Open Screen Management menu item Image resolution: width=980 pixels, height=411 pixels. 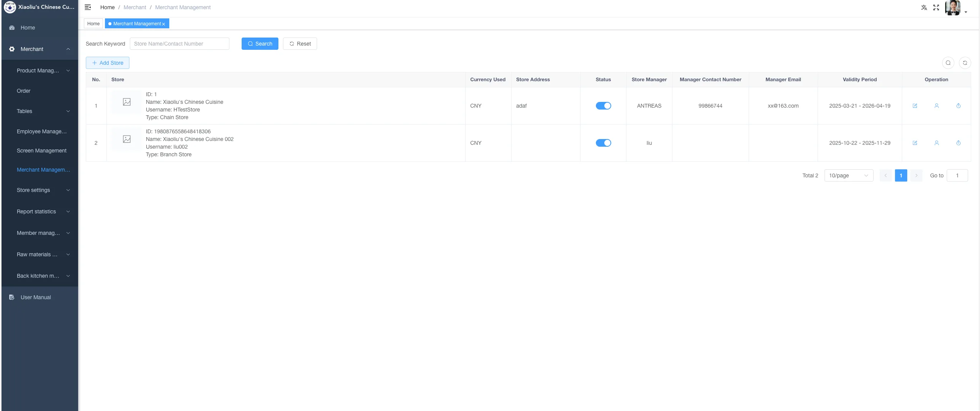point(42,151)
